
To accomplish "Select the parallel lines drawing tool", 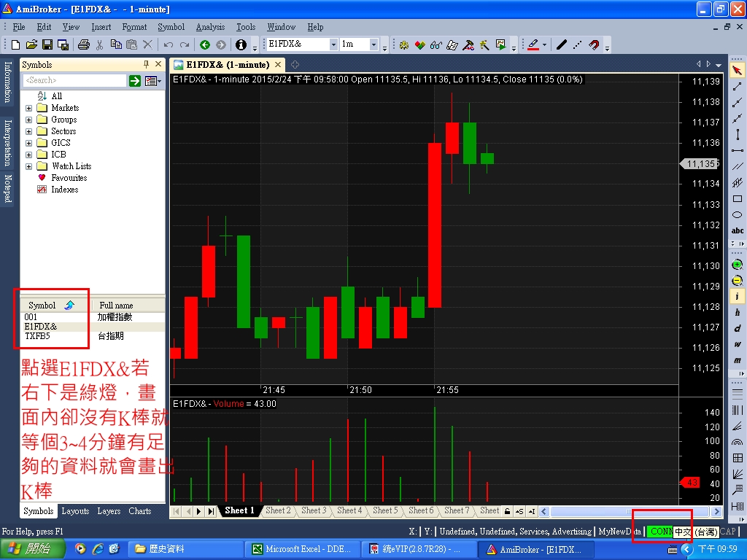I will point(737,167).
